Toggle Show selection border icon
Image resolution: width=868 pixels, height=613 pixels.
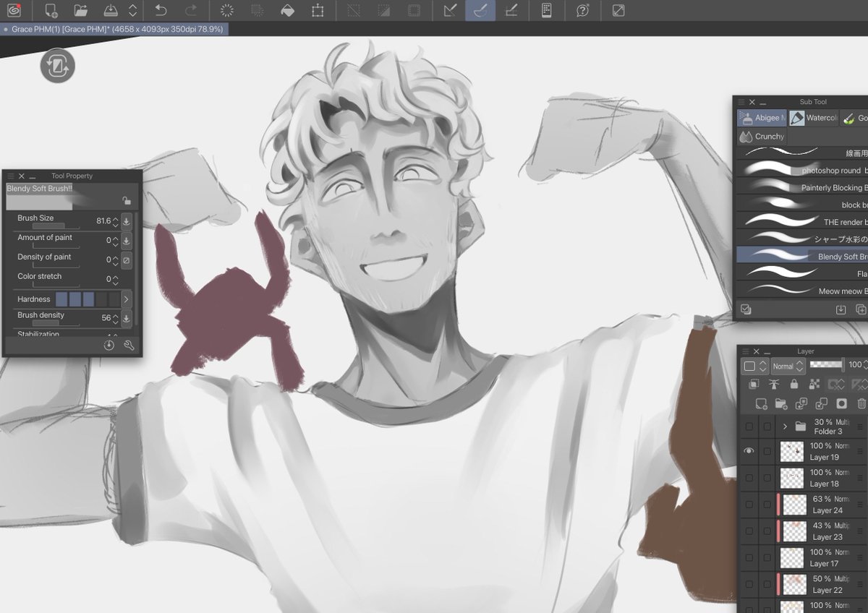(x=414, y=10)
